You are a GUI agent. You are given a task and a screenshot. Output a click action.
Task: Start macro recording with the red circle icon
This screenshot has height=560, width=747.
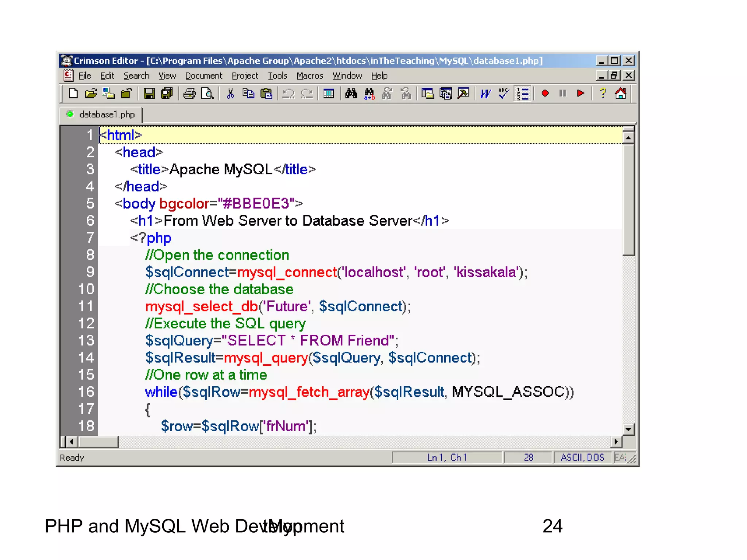point(545,94)
